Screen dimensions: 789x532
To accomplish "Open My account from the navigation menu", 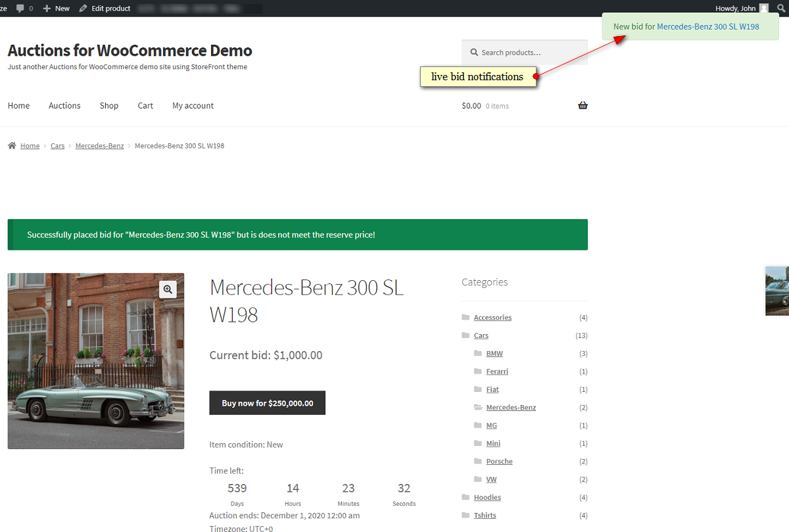I will (193, 105).
